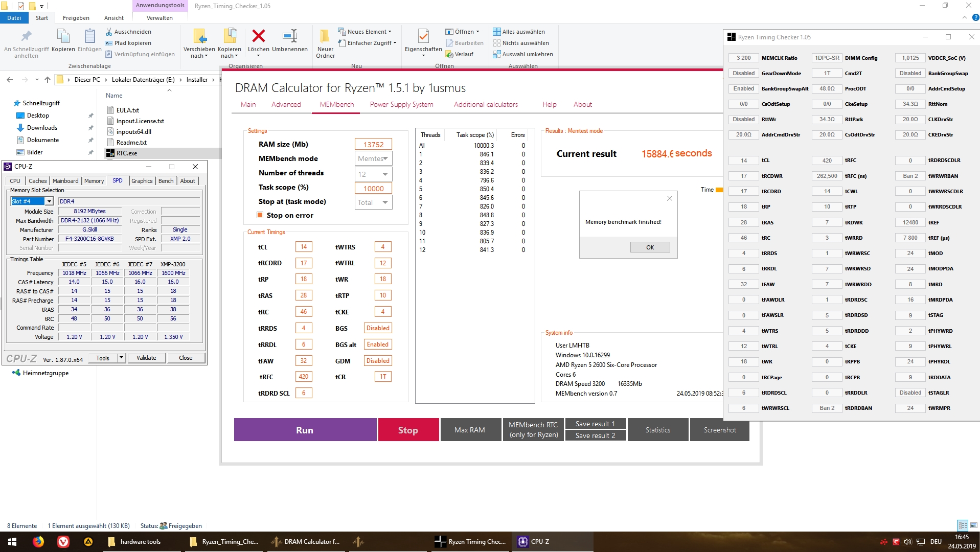
Task: Click Task scope (%) input field
Action: [x=374, y=188]
